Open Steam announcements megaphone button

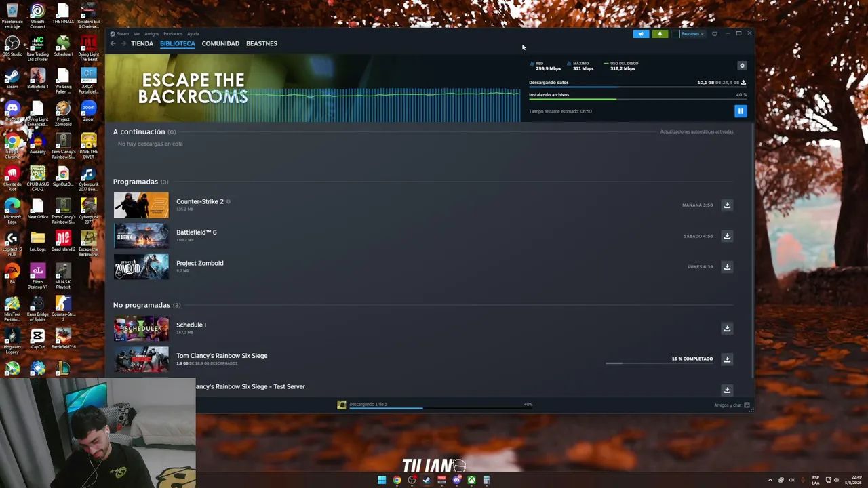[x=642, y=34]
